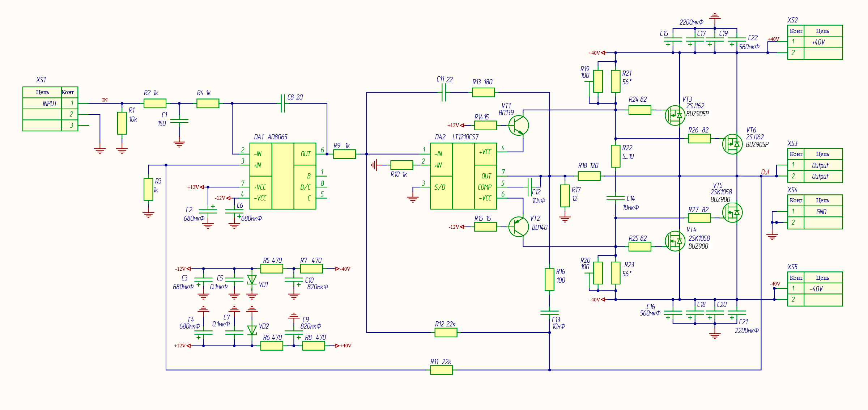Click the DA1 AD8065 label
868x410 pixels.
(271, 137)
